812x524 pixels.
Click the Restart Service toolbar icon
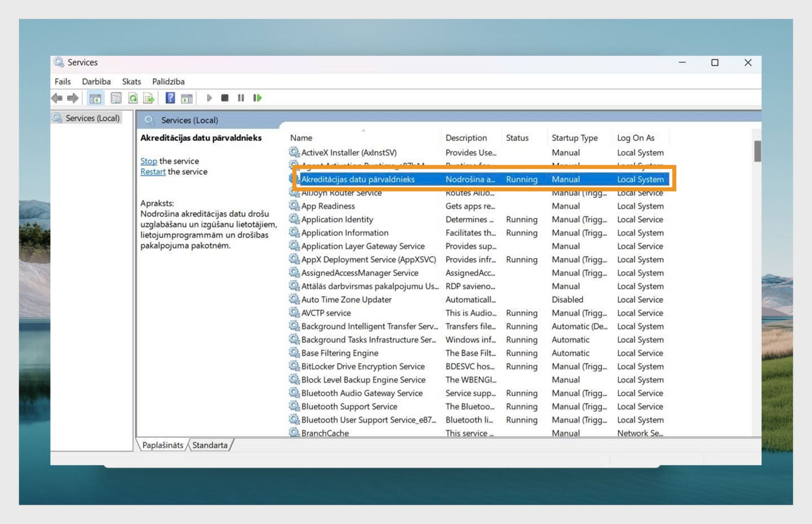pos(257,98)
